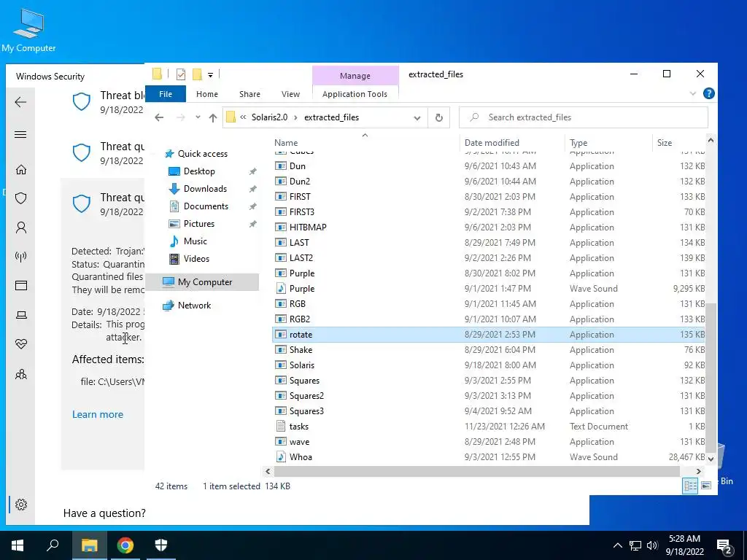This screenshot has height=560, width=747.
Task: Open the File menu tab
Action: (166, 94)
